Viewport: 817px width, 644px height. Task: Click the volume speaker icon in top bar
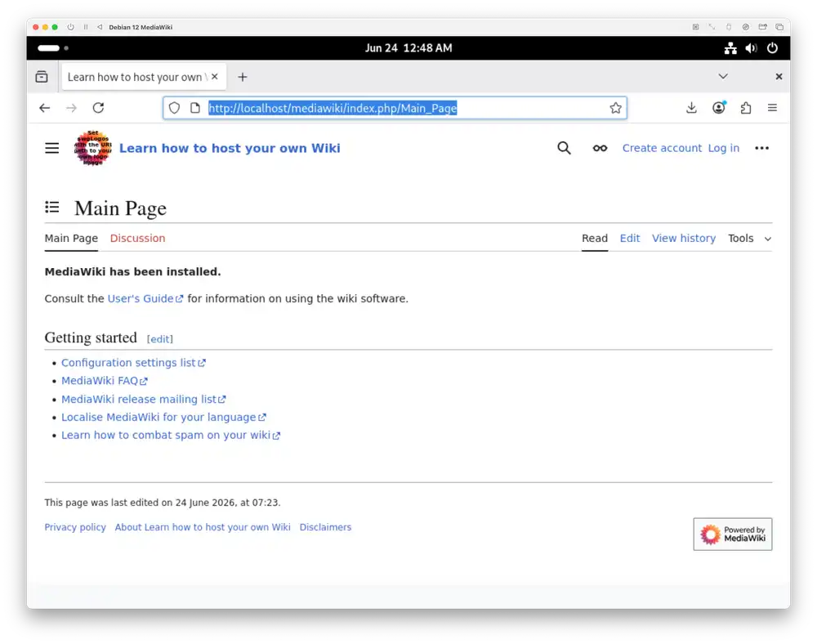751,48
